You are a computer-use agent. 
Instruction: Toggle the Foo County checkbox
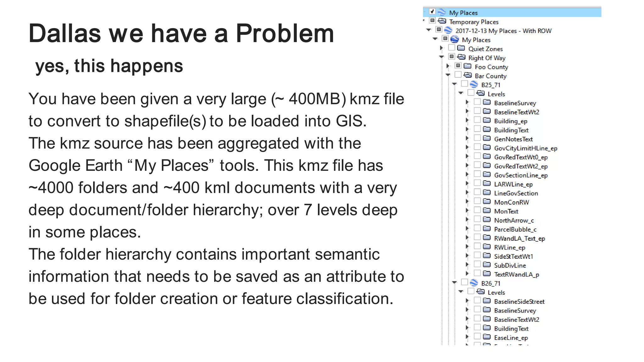click(458, 66)
